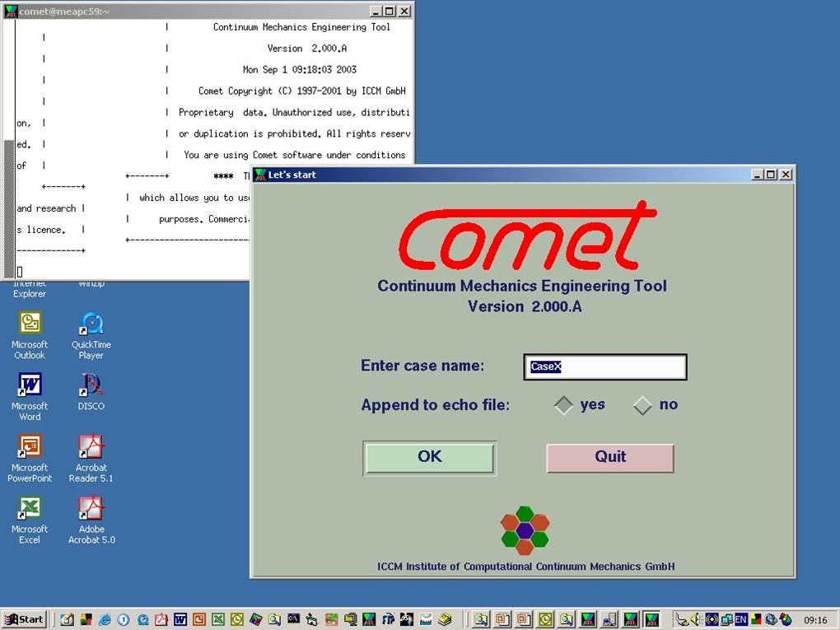Click the 'Append to echo file:' label
Image resolution: width=840 pixels, height=630 pixels.
point(435,405)
